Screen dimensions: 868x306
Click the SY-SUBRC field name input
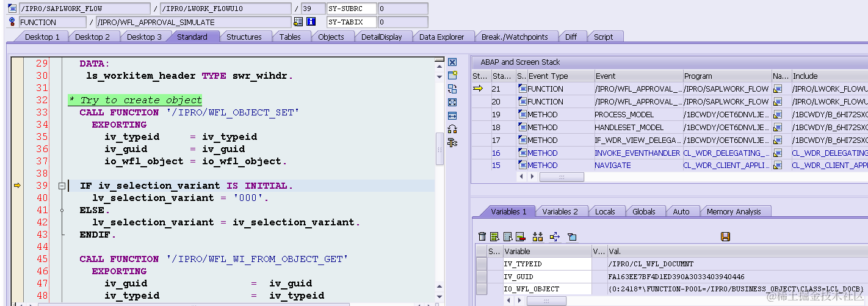tap(352, 9)
